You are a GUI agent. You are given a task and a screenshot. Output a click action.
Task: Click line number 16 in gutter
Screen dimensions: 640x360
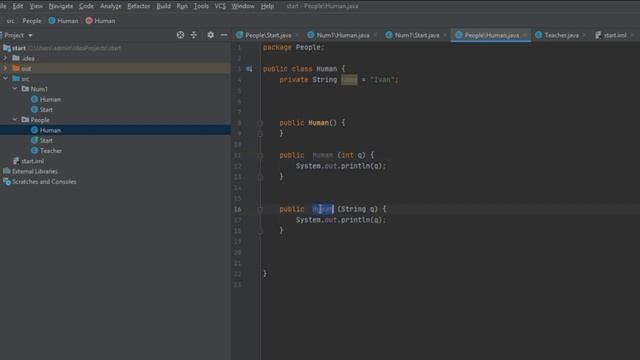coord(238,209)
